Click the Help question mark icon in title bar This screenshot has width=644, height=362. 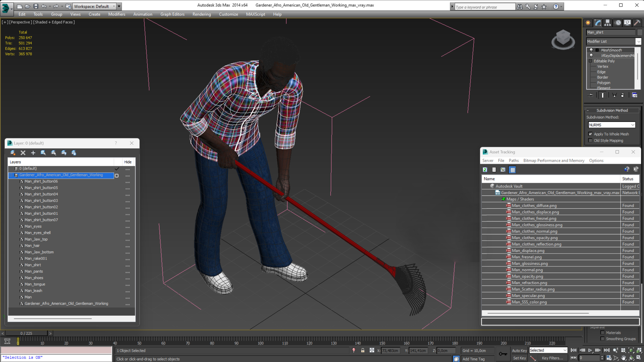pos(556,7)
